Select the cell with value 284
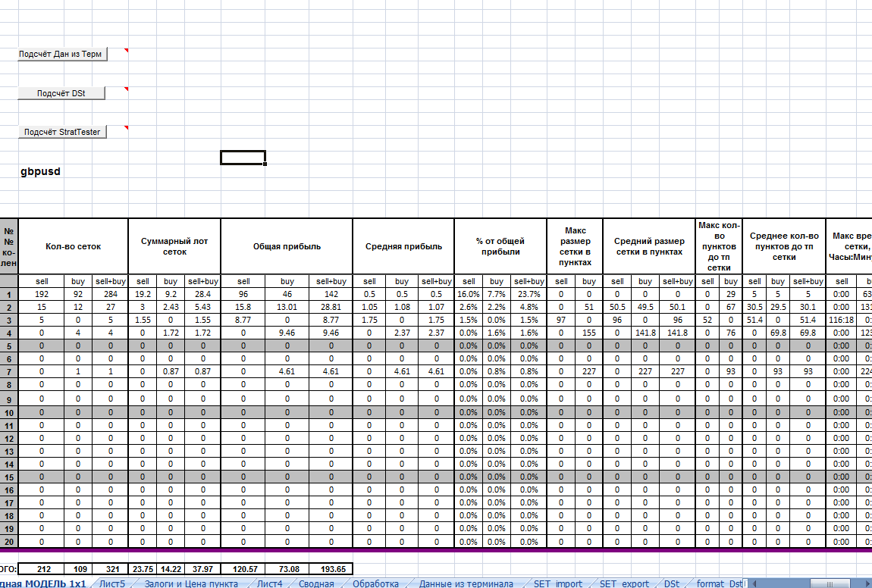872x588 pixels. [111, 294]
